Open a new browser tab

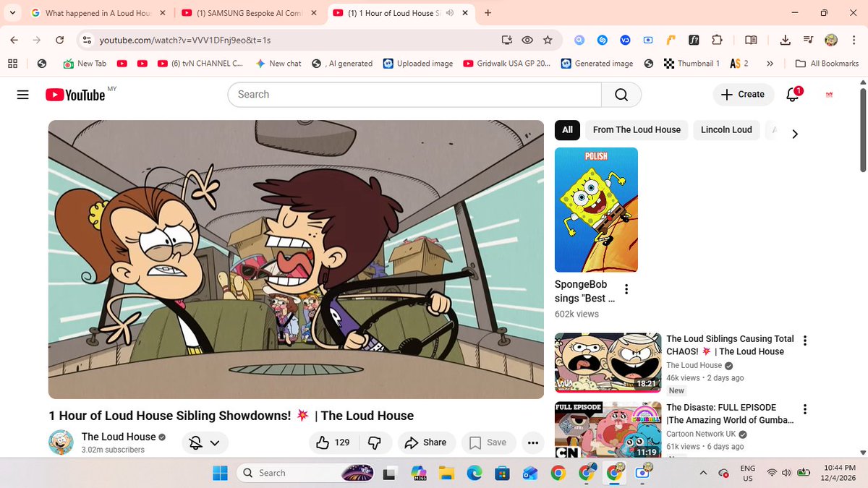(x=488, y=13)
